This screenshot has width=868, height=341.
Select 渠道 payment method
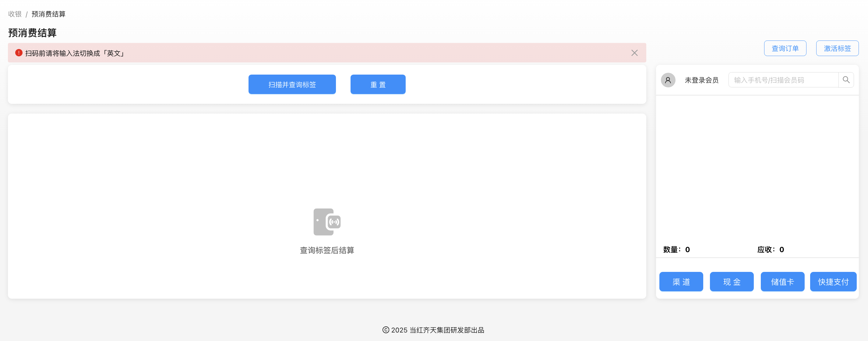pos(681,282)
